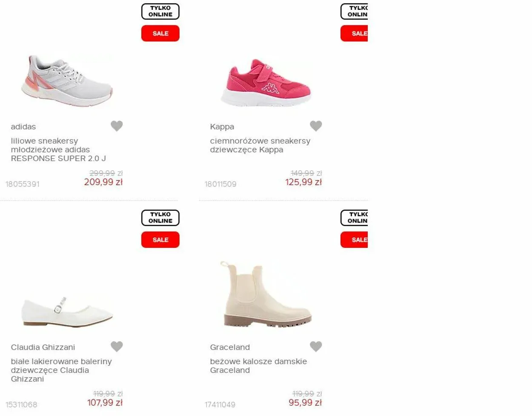
Task: Select the adidas brand name
Action: pyautogui.click(x=23, y=127)
